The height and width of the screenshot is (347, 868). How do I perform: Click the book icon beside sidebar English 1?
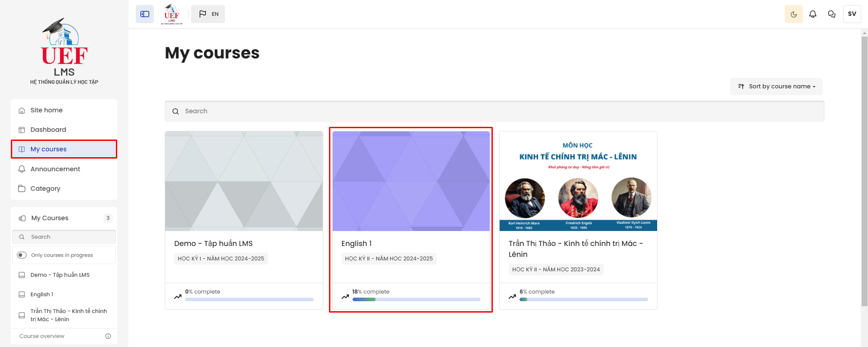tap(22, 294)
